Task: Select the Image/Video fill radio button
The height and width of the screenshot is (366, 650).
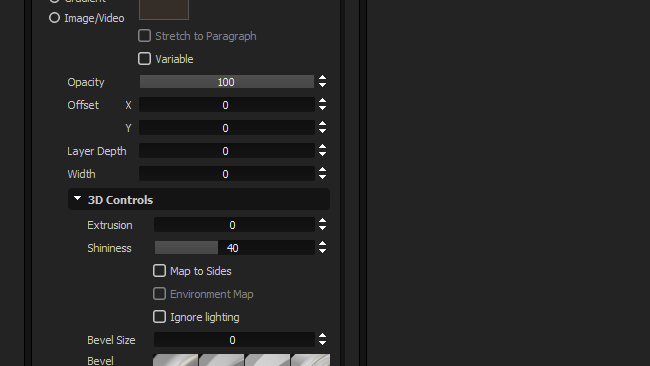Action: click(x=54, y=18)
